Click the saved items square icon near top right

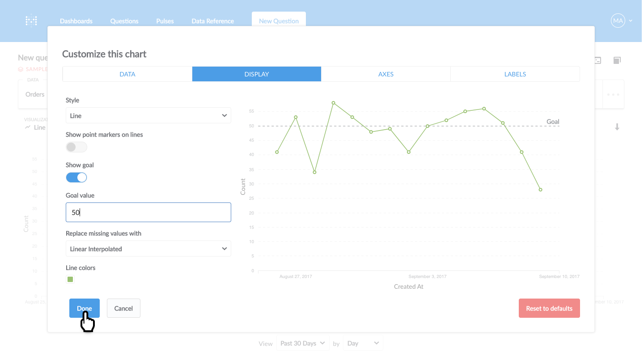618,60
